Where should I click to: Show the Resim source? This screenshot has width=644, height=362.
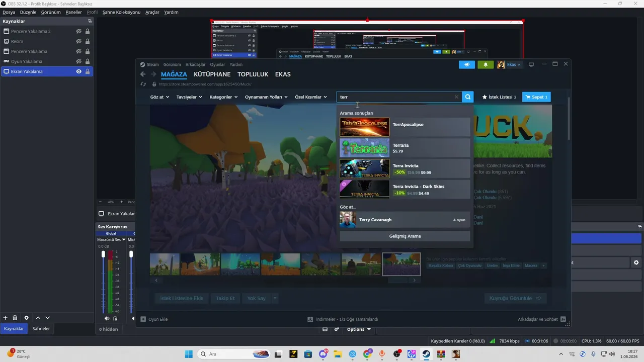tap(79, 41)
